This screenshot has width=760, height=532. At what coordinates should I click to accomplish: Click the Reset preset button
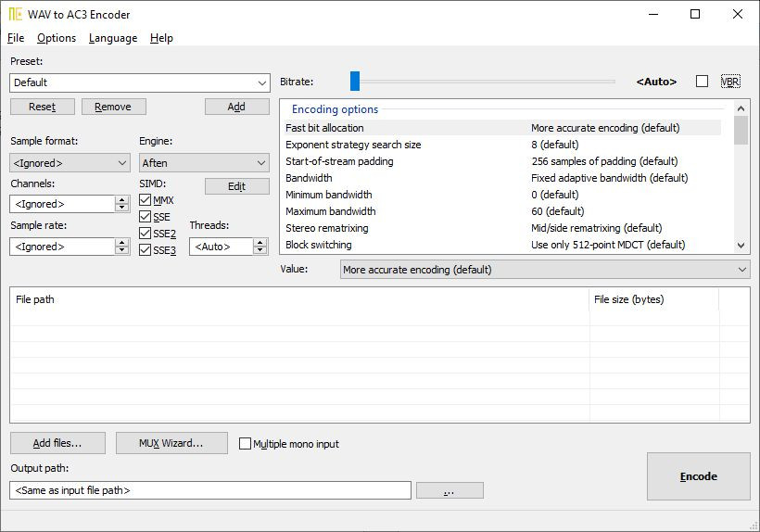click(42, 107)
